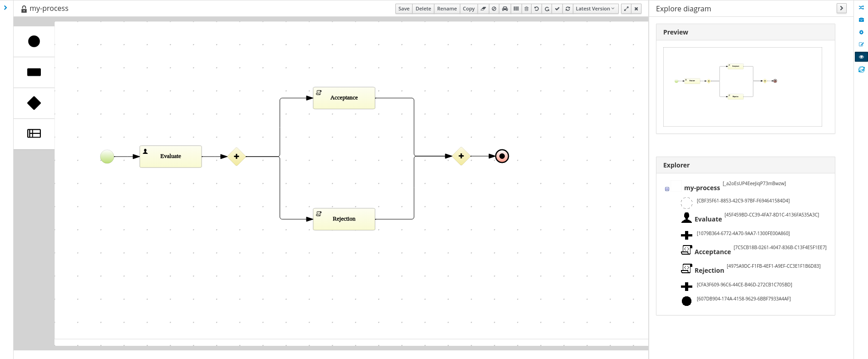This screenshot has height=359, width=868.
Task: Click the grid icon in the toolbar
Action: (x=516, y=9)
